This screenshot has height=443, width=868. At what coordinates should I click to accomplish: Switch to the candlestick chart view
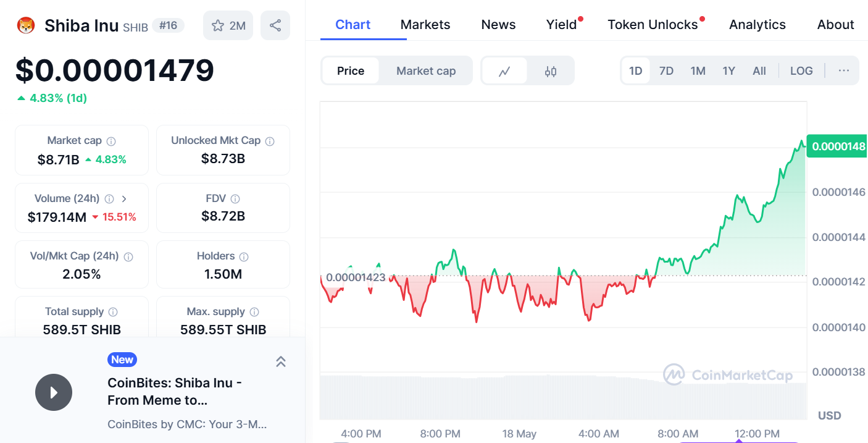[551, 71]
